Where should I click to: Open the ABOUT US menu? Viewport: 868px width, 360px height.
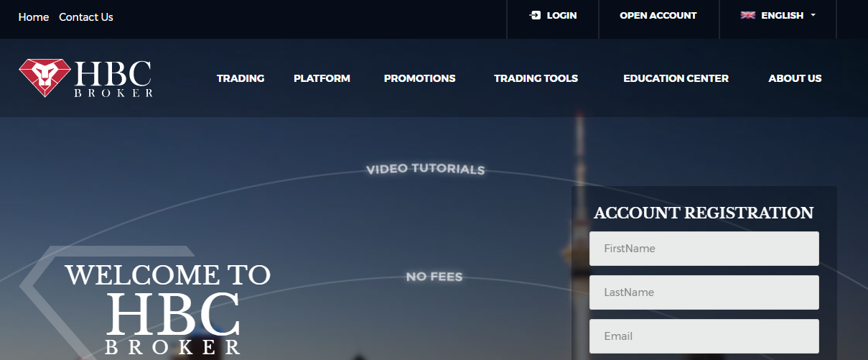[795, 78]
